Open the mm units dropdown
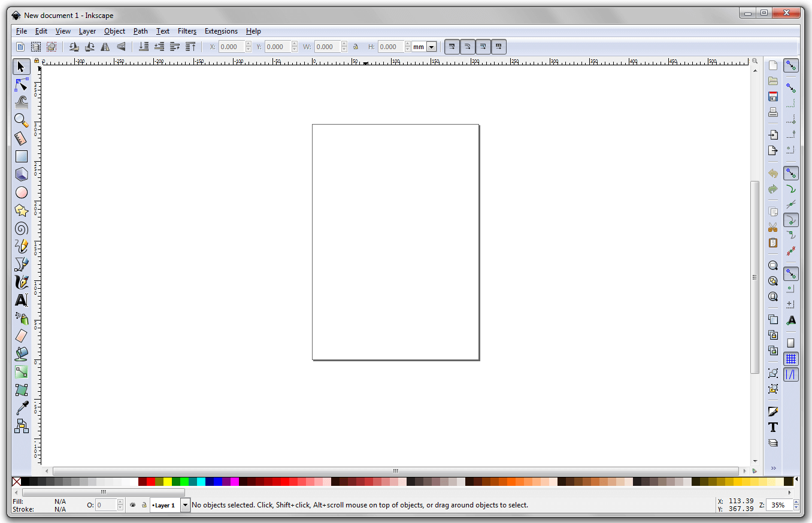812x523 pixels. 431,47
